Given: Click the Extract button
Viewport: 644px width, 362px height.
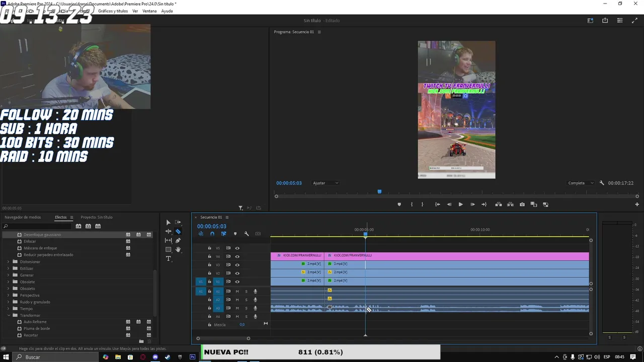Looking at the screenshot, I should [510, 205].
